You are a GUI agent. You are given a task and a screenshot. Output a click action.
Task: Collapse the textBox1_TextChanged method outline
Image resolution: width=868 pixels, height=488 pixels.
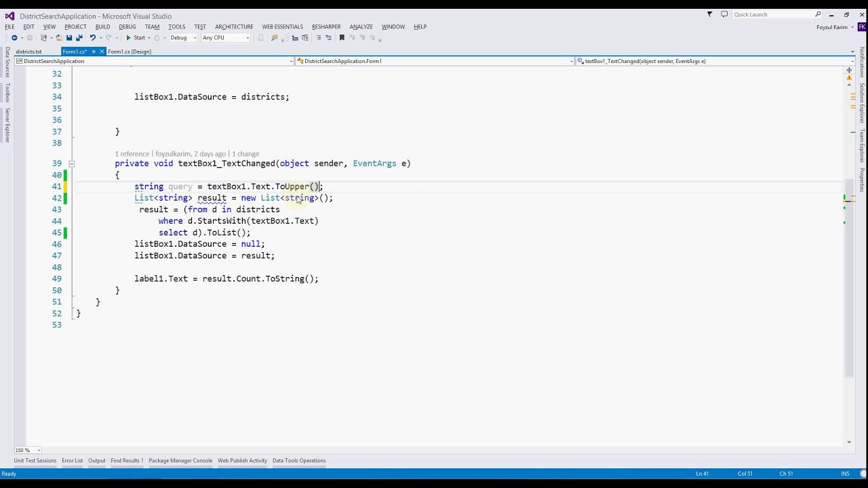click(x=71, y=163)
